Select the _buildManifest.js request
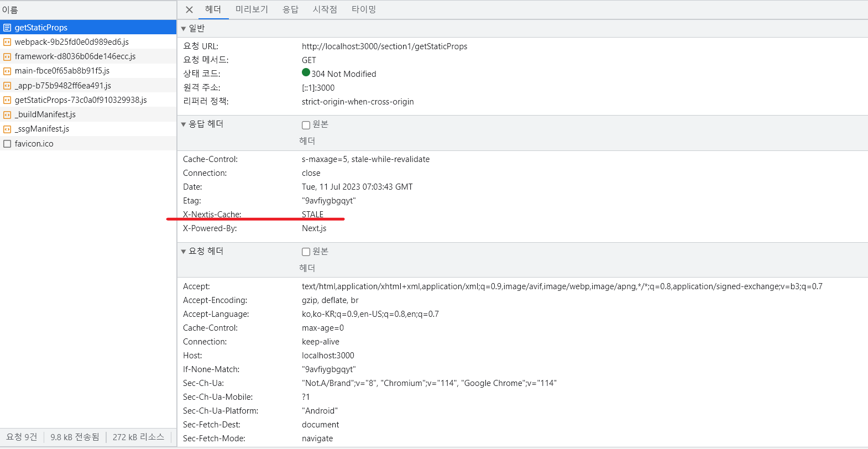Viewport: 868px width, 449px height. click(x=88, y=114)
